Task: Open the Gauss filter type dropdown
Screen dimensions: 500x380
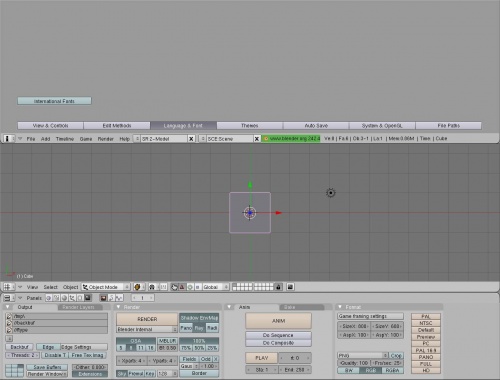Action: click(189, 366)
